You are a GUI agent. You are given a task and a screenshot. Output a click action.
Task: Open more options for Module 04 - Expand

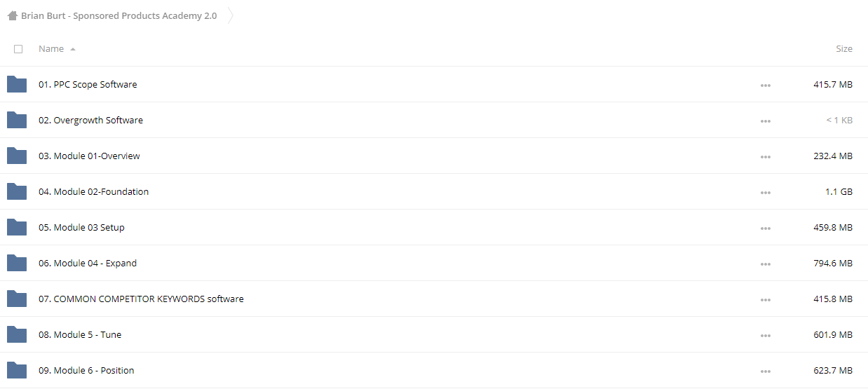[765, 264]
